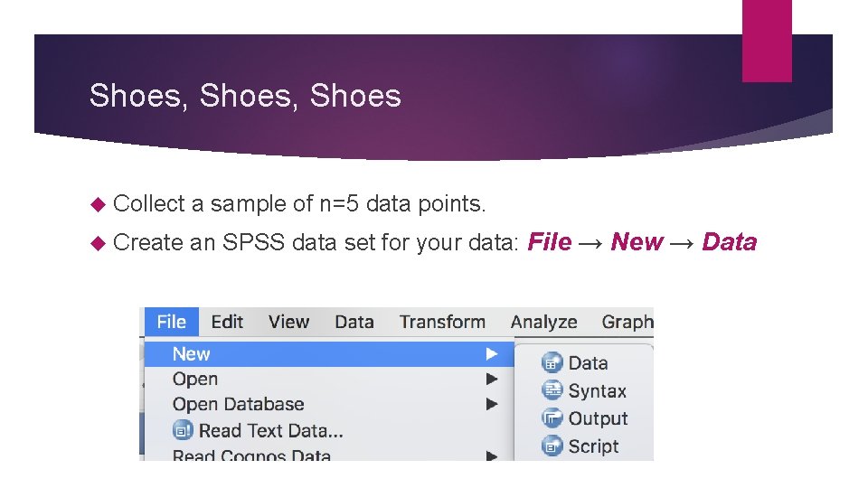Click the Script icon in New submenu

(552, 446)
